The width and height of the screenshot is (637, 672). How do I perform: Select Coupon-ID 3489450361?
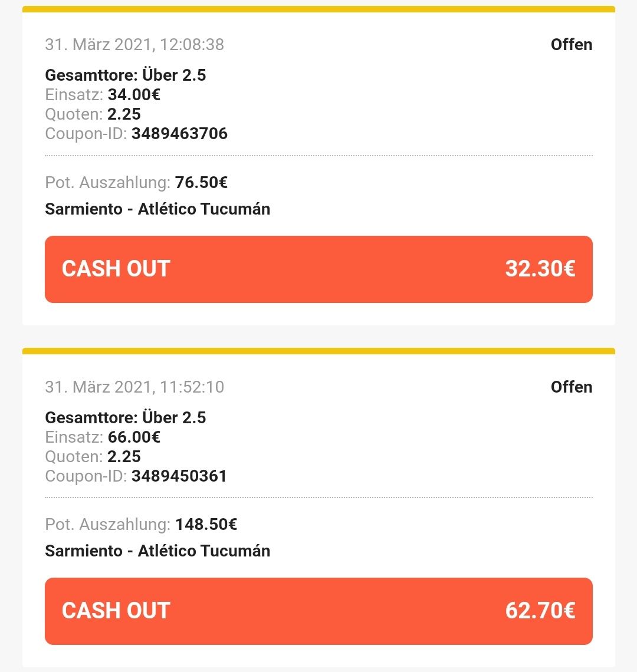(179, 476)
